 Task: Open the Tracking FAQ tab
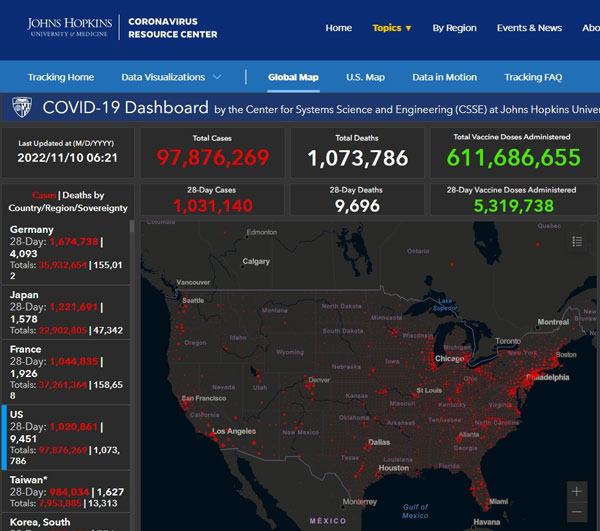coord(533,77)
